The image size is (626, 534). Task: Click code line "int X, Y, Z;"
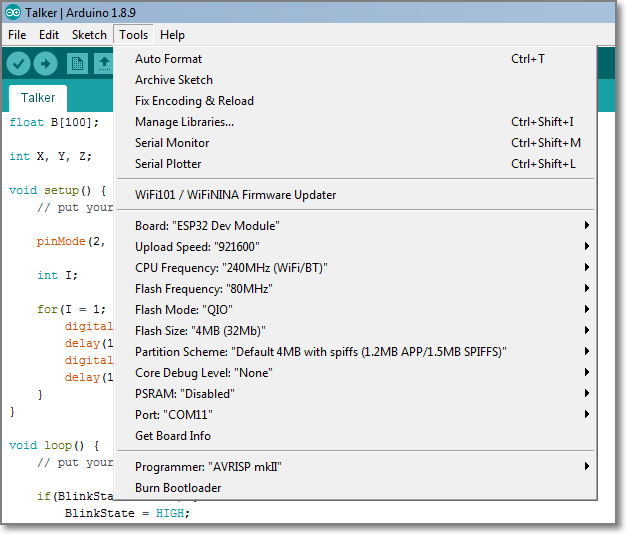coord(50,156)
